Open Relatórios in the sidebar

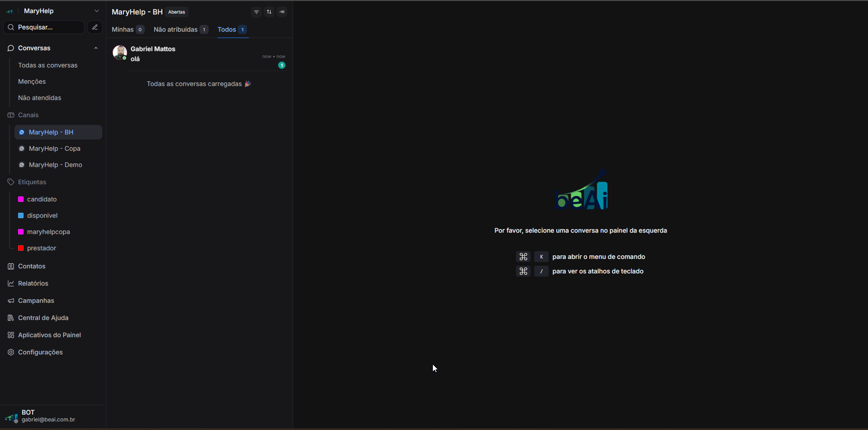[33, 283]
